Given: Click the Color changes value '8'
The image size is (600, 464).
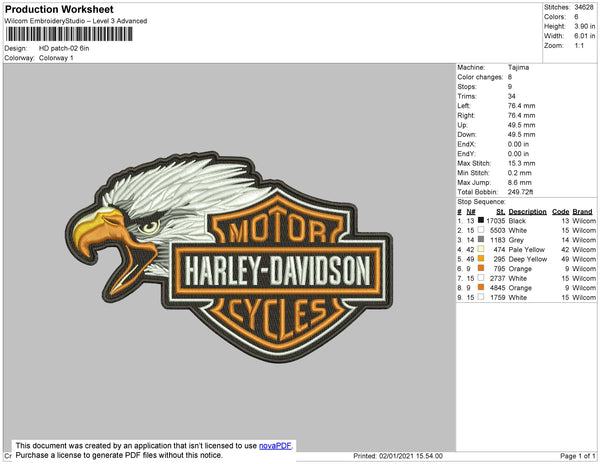Looking at the screenshot, I should [x=510, y=77].
